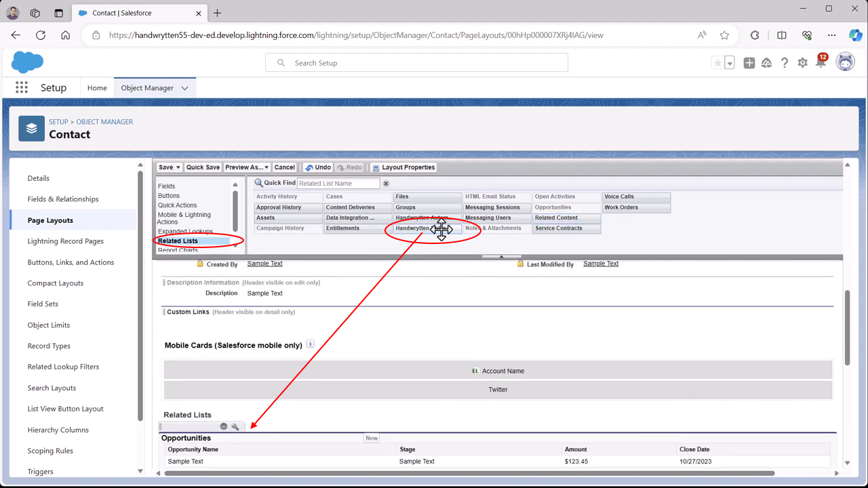Click the Salesforce Help question mark icon

click(x=785, y=63)
